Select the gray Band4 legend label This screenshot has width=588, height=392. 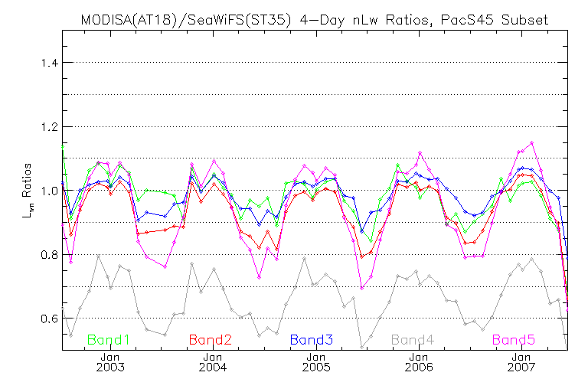tap(413, 340)
